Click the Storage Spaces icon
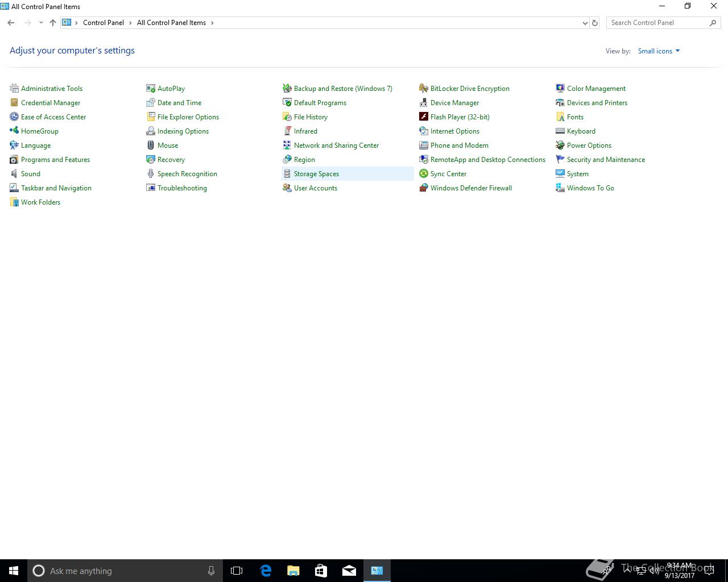Image resolution: width=728 pixels, height=582 pixels. click(x=287, y=174)
